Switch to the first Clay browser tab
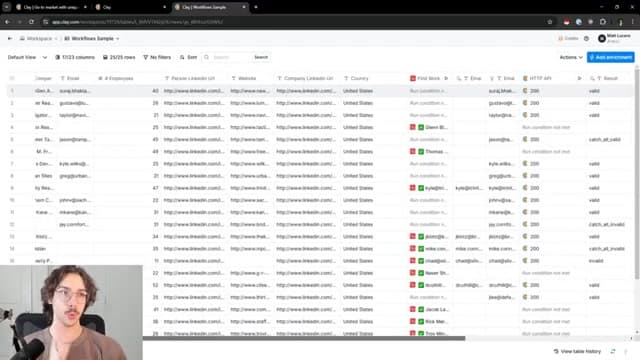 click(51, 7)
